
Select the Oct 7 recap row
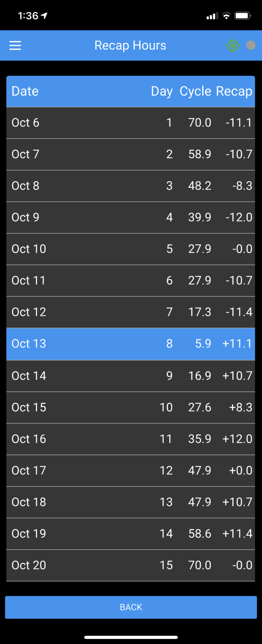[x=131, y=154]
